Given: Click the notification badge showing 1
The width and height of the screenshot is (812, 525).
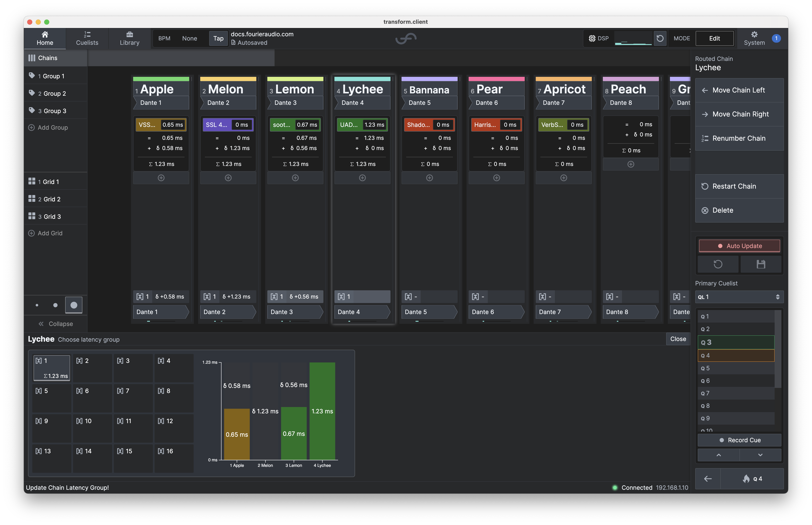Looking at the screenshot, I should click(776, 39).
